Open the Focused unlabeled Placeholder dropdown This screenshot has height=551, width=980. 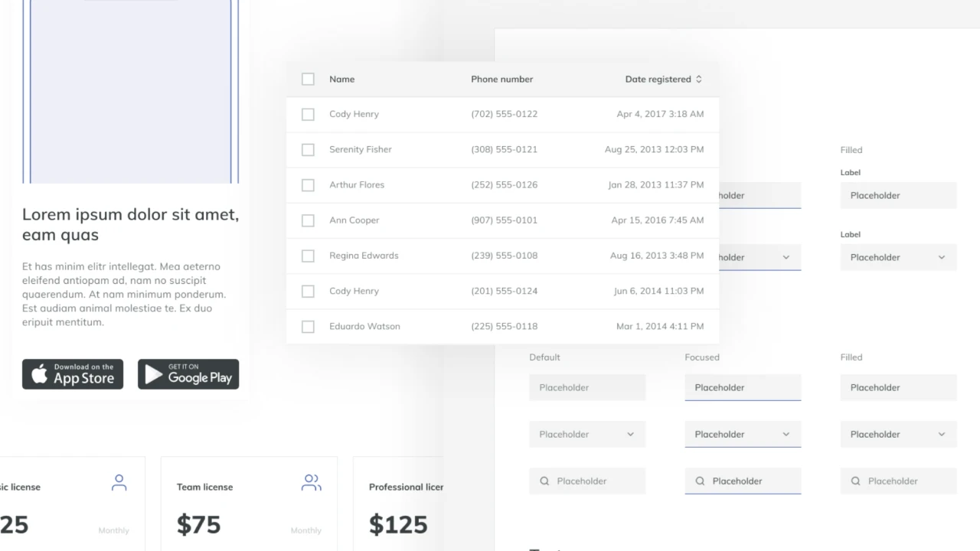pyautogui.click(x=743, y=434)
